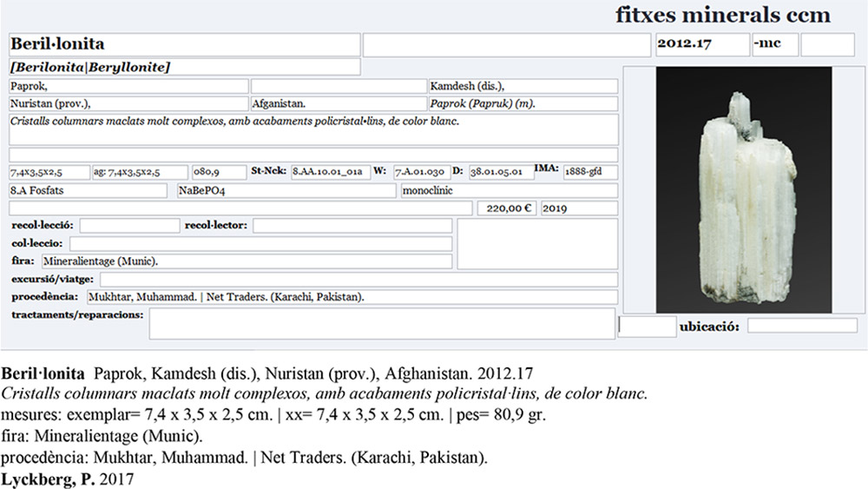Click the 'procedència:' form label
Image resolution: width=868 pixels, height=489 pixels.
pyautogui.click(x=45, y=297)
